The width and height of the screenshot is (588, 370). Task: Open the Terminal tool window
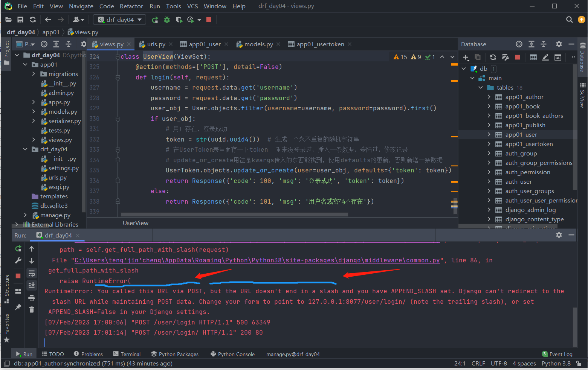[x=127, y=354]
